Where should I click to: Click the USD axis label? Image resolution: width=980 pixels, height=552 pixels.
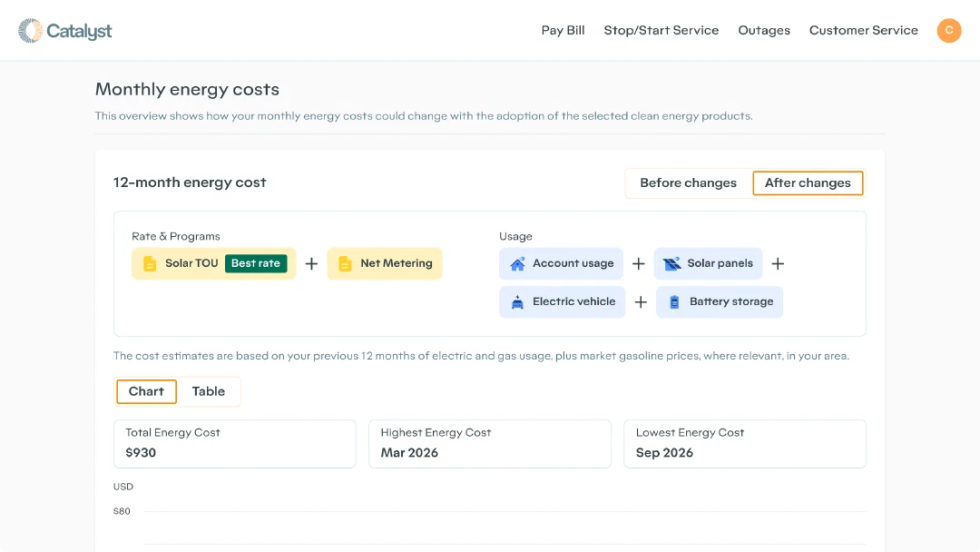(x=123, y=487)
